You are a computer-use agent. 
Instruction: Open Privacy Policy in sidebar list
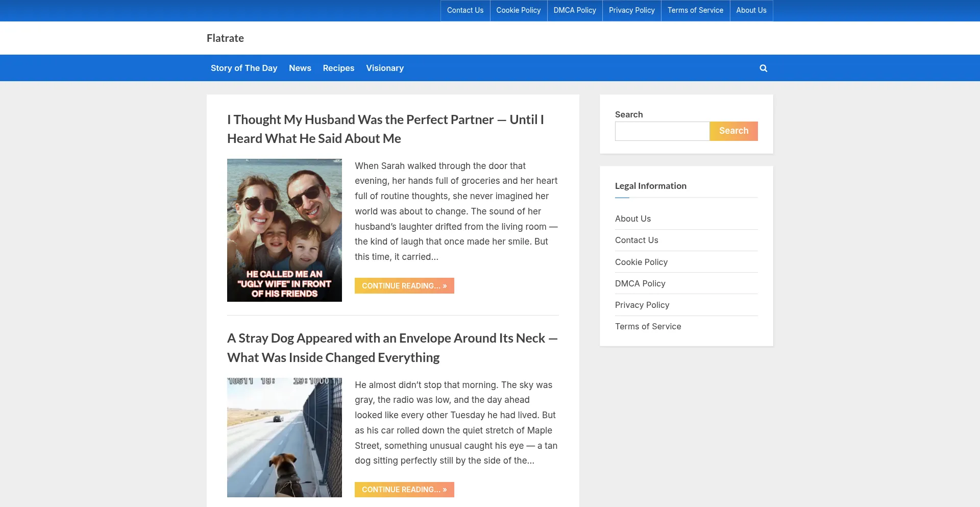(x=642, y=305)
